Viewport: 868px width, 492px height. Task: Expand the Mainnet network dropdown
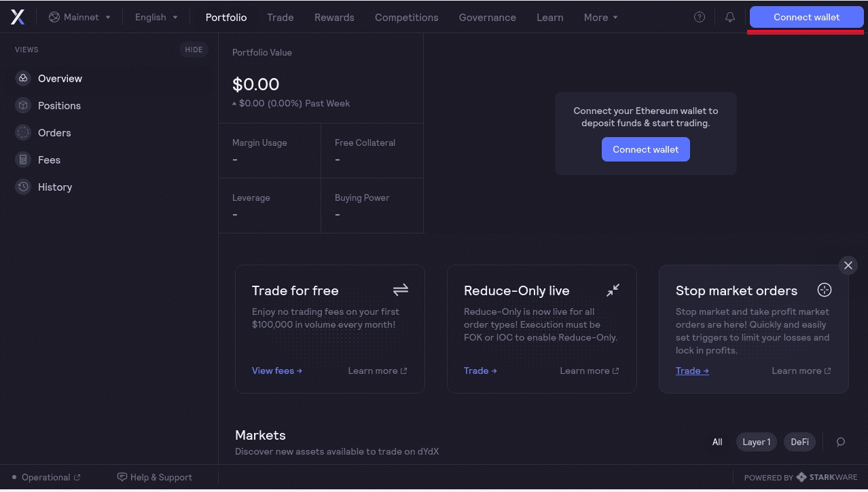[x=79, y=17]
